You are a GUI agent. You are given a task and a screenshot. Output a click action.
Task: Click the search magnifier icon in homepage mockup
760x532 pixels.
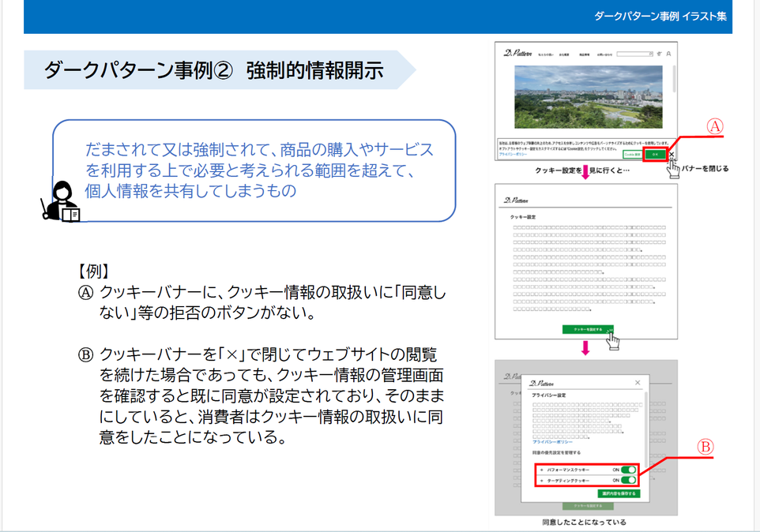coord(651,54)
